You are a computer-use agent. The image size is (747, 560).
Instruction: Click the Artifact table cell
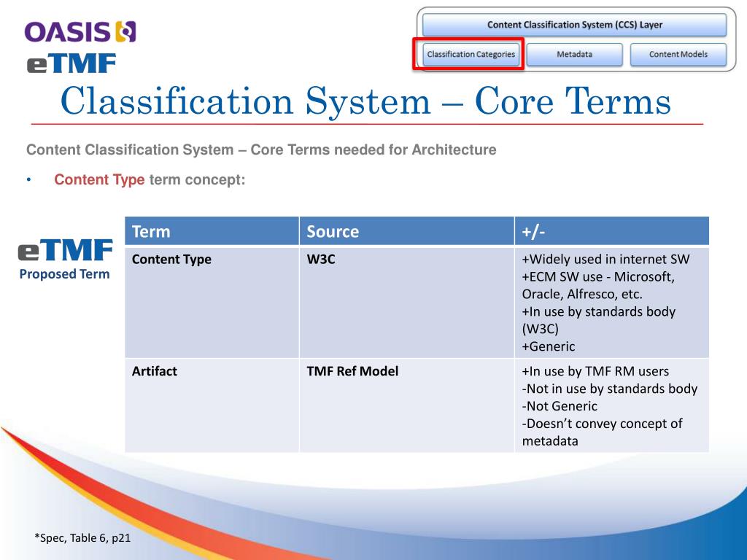click(212, 405)
